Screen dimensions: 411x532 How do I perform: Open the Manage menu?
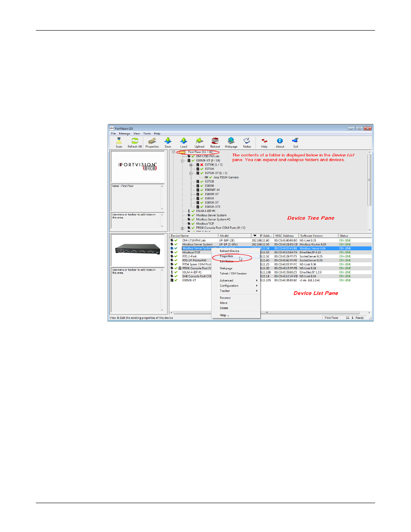click(125, 134)
